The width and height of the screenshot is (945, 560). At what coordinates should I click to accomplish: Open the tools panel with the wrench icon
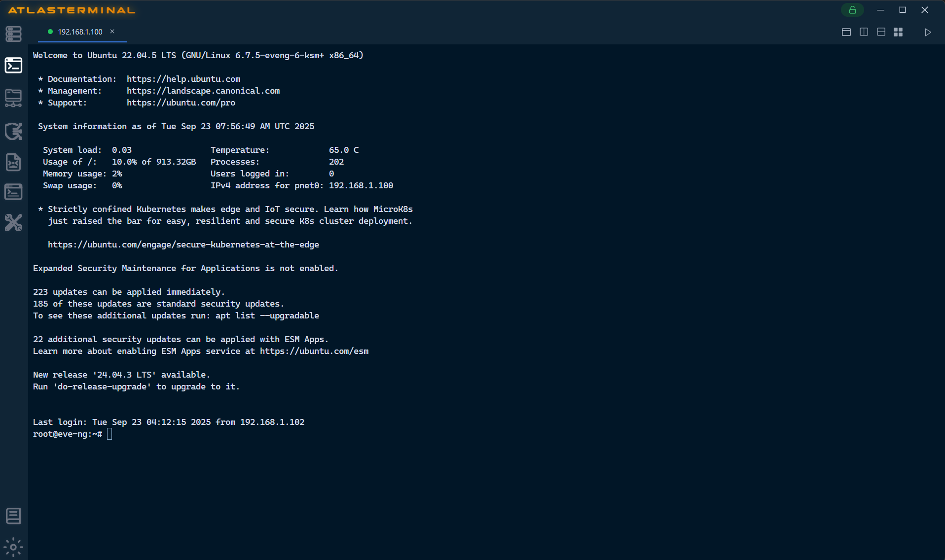[13, 222]
